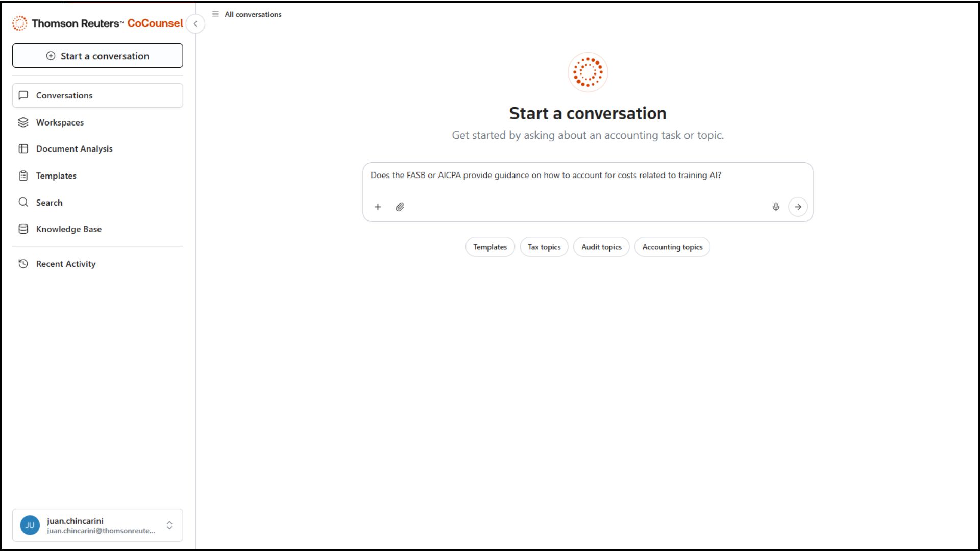Viewport: 980px width, 551px height.
Task: Click the Recent Activity clock icon
Action: click(23, 264)
